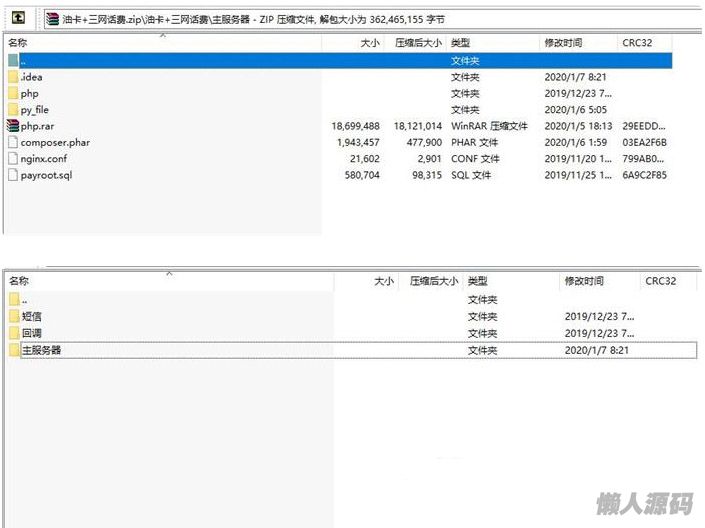Click the WinRAR archive icon in address bar
This screenshot has width=705, height=528.
coord(53,18)
